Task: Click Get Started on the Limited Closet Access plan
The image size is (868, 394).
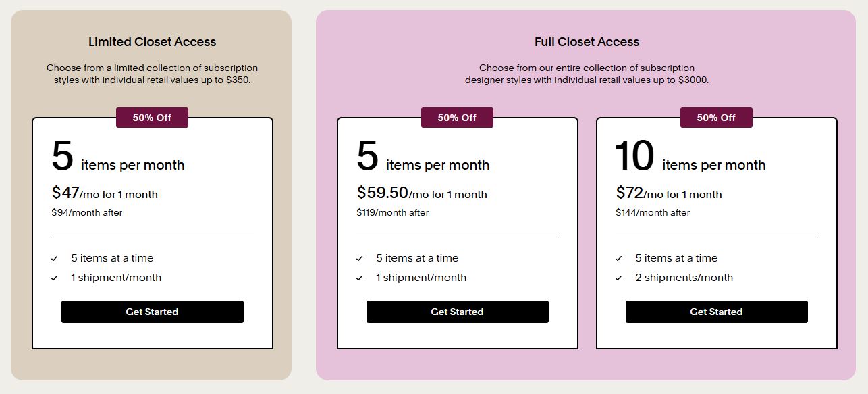Action: click(152, 312)
